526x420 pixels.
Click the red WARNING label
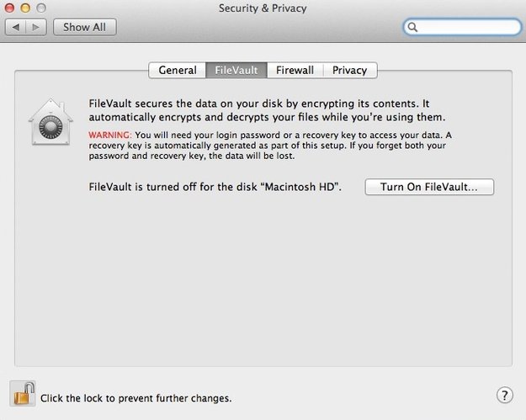coord(110,135)
